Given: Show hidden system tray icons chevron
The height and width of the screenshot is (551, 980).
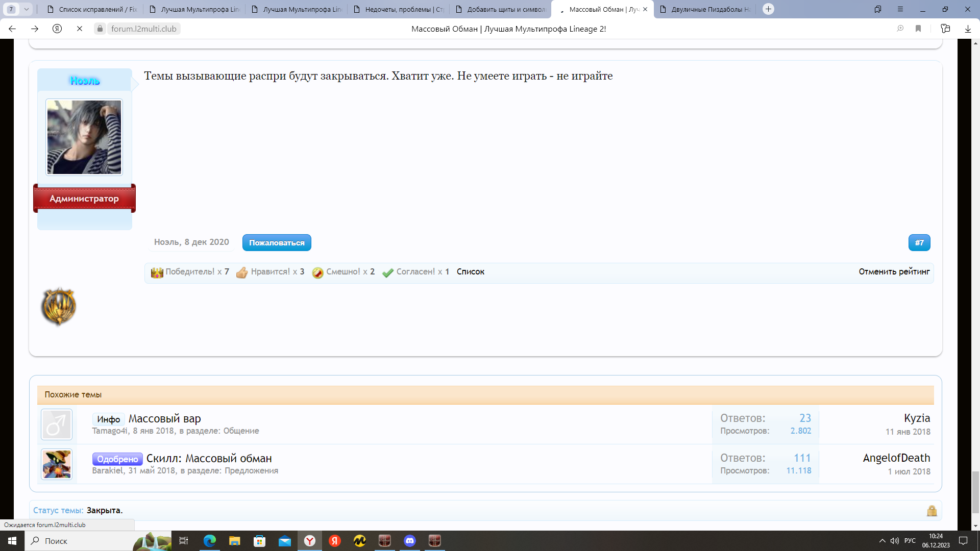Looking at the screenshot, I should [882, 541].
